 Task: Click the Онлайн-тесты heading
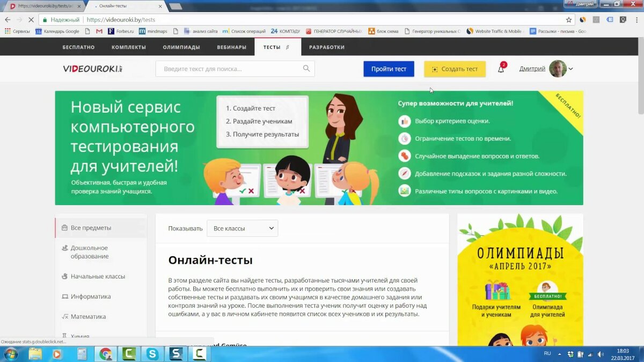coord(210,260)
